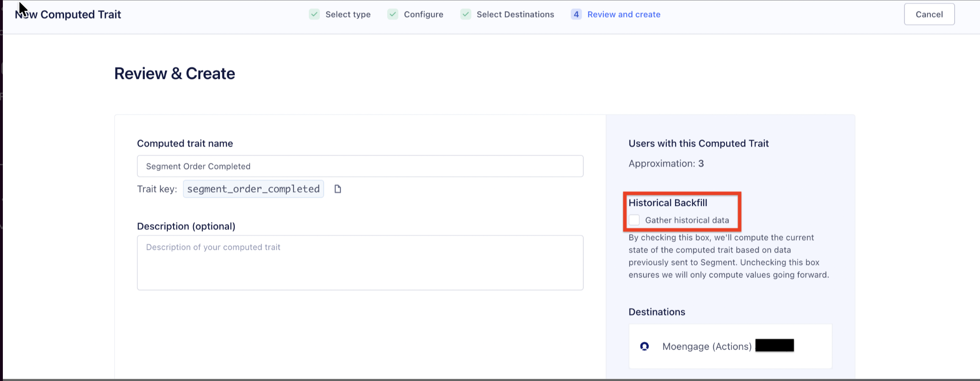Click the Approximation: 3 value
This screenshot has width=980, height=381.
pos(666,164)
